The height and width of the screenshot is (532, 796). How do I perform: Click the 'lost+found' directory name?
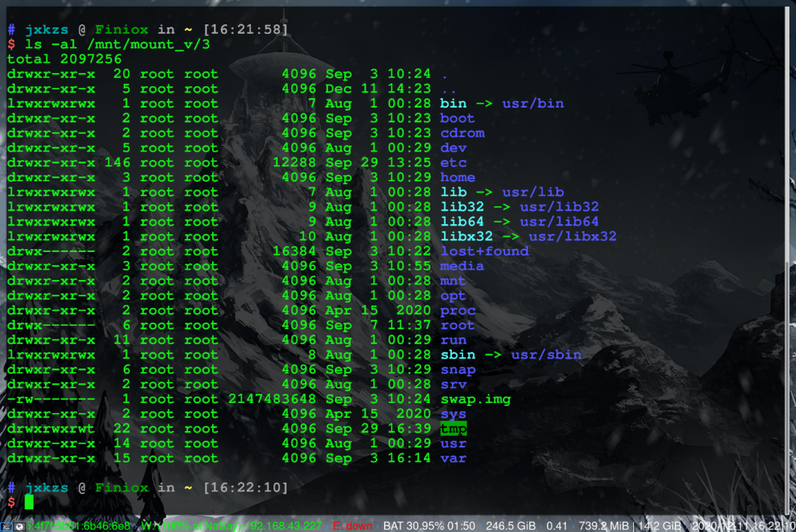[x=484, y=251]
